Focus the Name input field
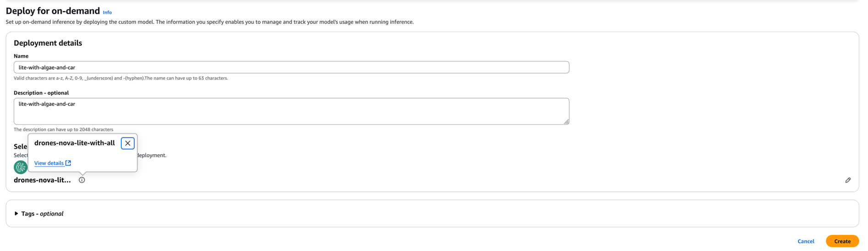868x251 pixels. 291,67
